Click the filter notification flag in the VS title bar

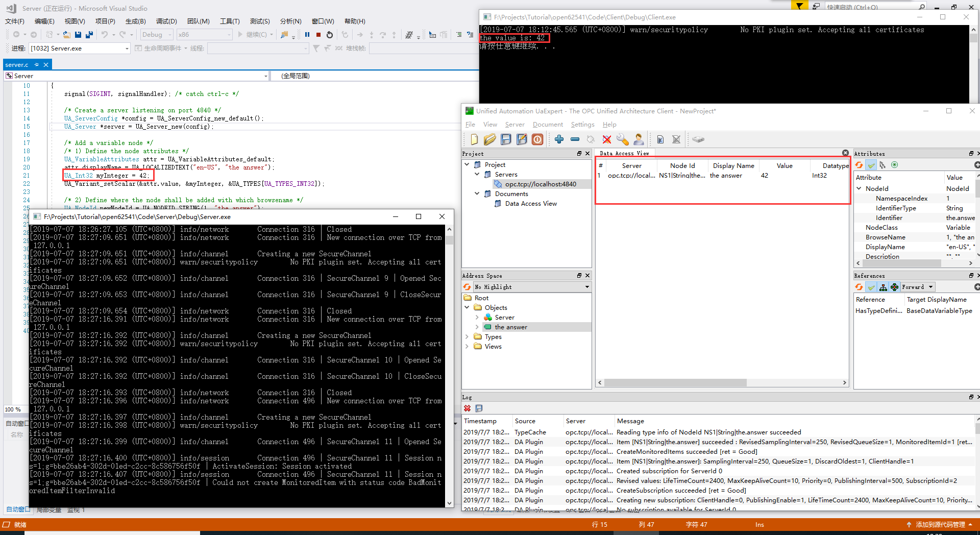click(799, 6)
